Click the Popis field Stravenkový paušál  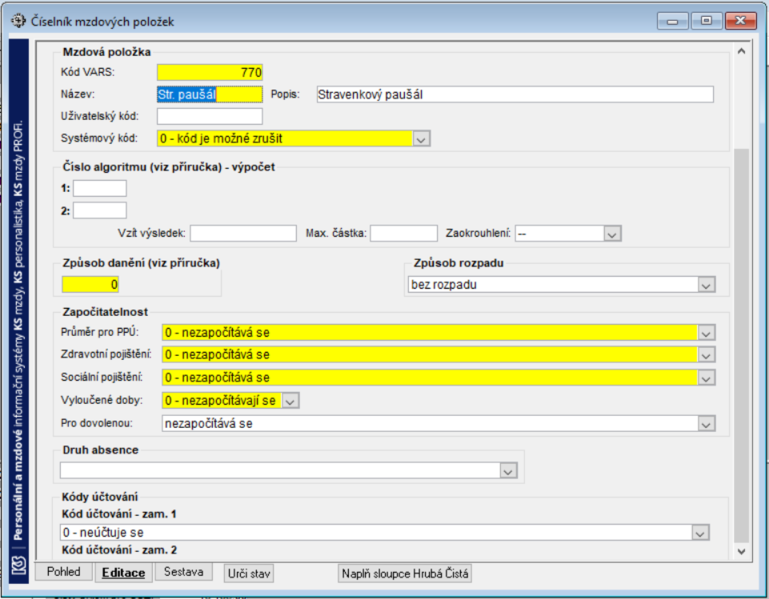coord(515,95)
